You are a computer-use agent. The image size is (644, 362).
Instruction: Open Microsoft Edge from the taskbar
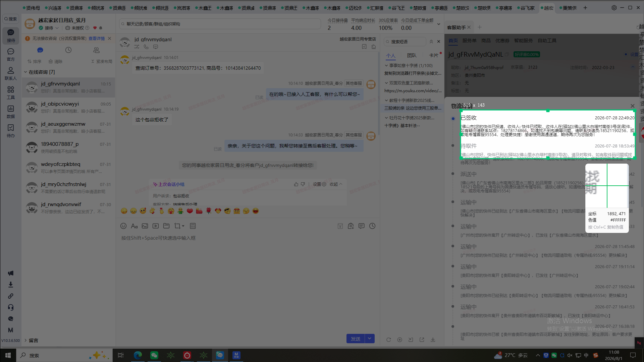138,355
